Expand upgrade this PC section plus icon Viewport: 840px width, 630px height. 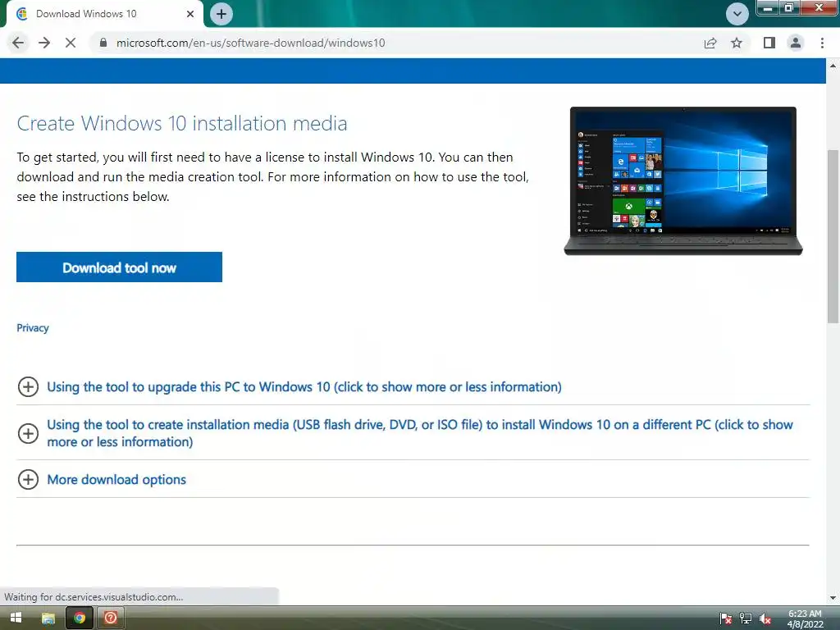28,387
